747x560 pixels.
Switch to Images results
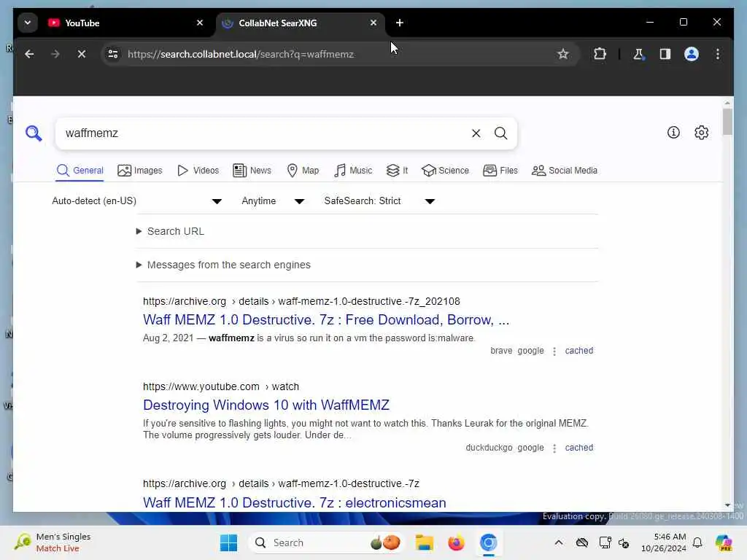pyautogui.click(x=140, y=171)
